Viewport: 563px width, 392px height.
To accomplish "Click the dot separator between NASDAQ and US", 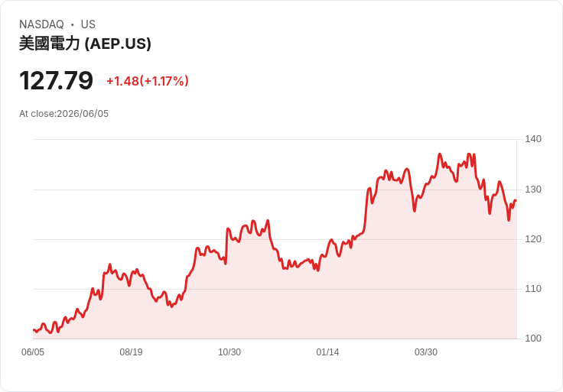I will coord(73,24).
